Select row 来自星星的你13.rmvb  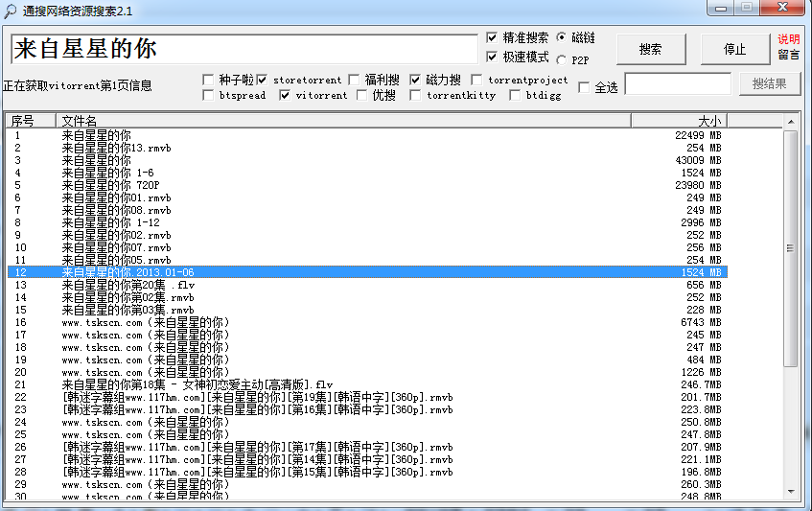tap(367, 148)
